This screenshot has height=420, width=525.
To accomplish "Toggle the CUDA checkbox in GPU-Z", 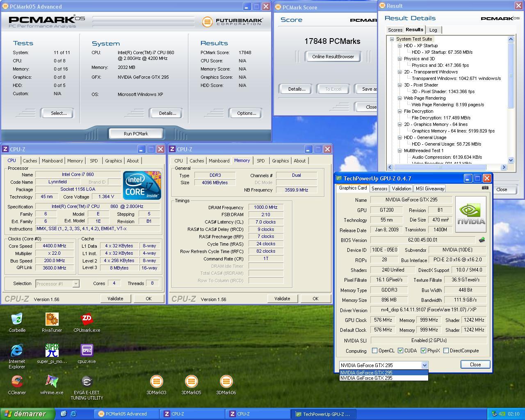I will click(x=400, y=351).
